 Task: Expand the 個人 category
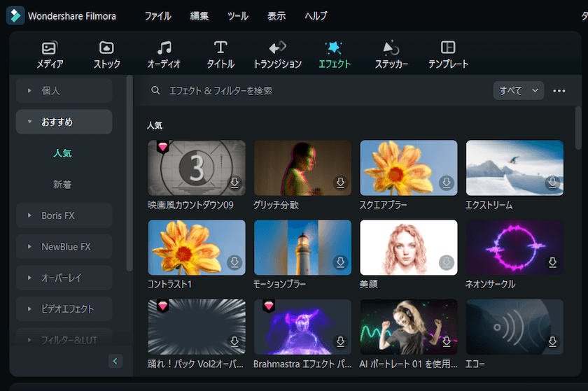tap(64, 90)
